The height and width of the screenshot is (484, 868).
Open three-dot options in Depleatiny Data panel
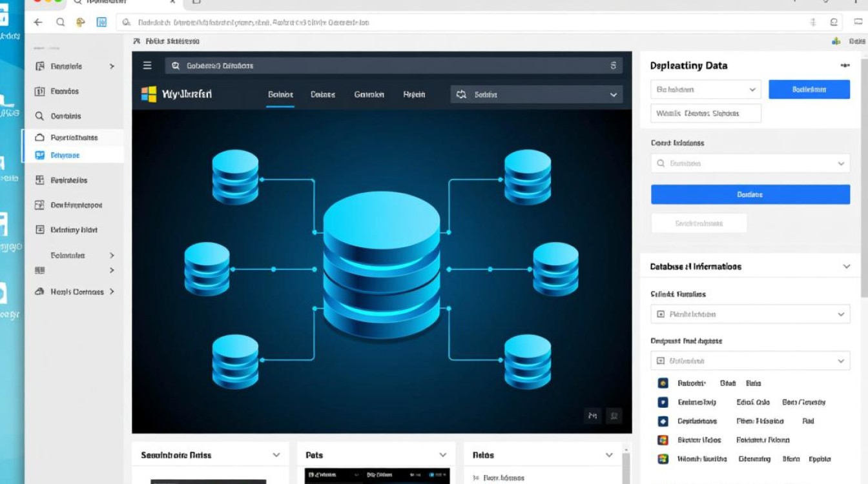click(x=845, y=65)
